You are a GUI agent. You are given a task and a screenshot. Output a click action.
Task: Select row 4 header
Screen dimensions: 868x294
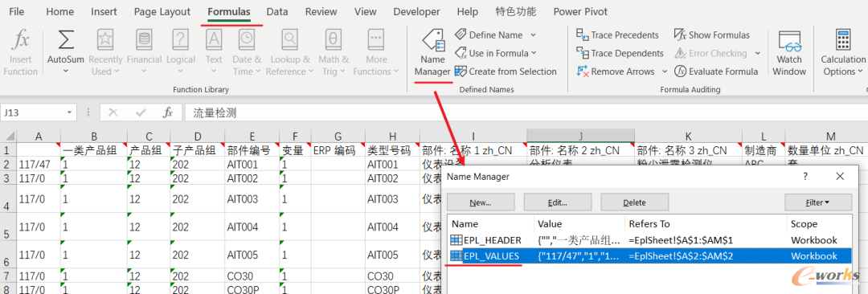tap(8, 198)
